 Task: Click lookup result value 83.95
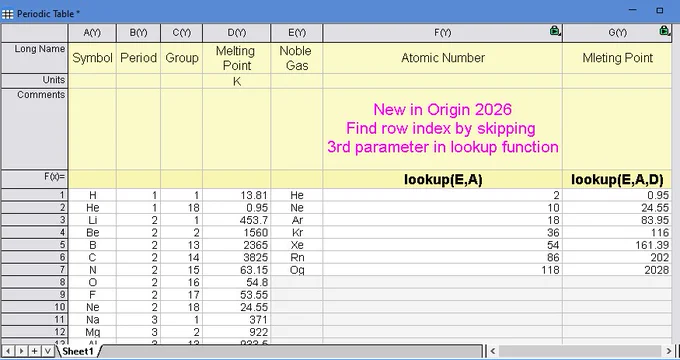click(617, 220)
